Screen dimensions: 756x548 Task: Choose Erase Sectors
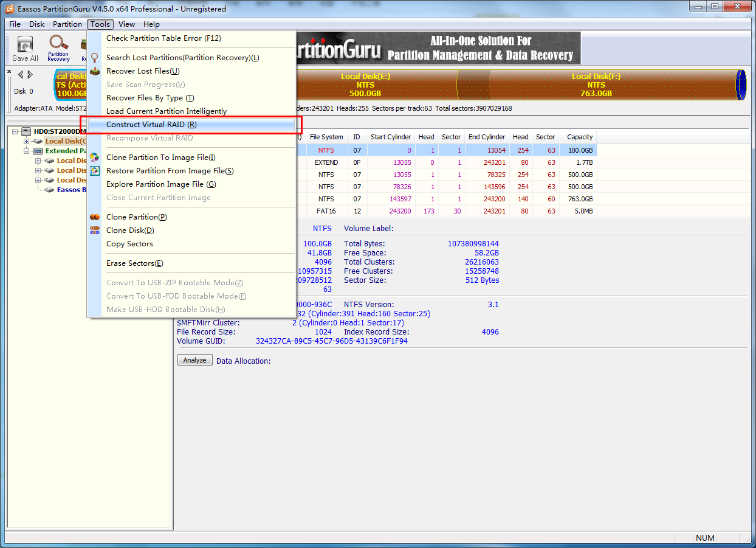pos(191,263)
